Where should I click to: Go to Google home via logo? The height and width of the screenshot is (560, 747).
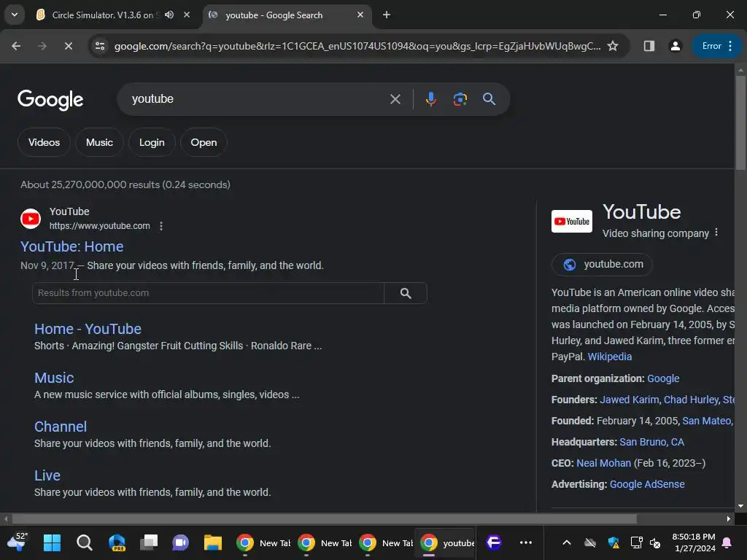tap(50, 99)
